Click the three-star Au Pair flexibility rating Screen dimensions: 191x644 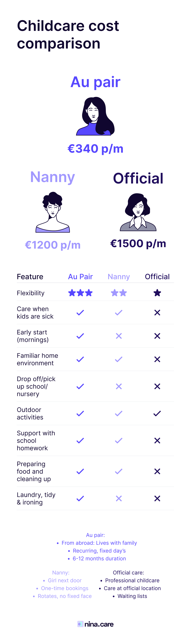[80, 293]
